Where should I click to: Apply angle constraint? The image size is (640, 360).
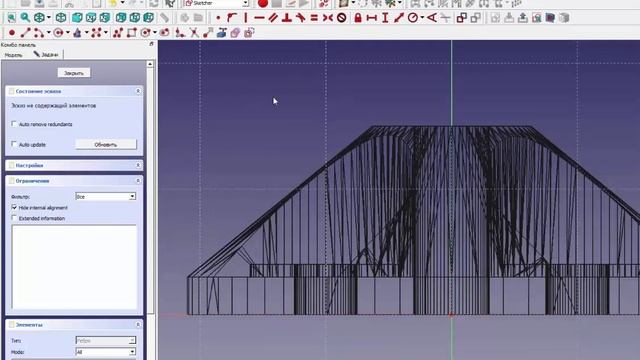(x=432, y=18)
